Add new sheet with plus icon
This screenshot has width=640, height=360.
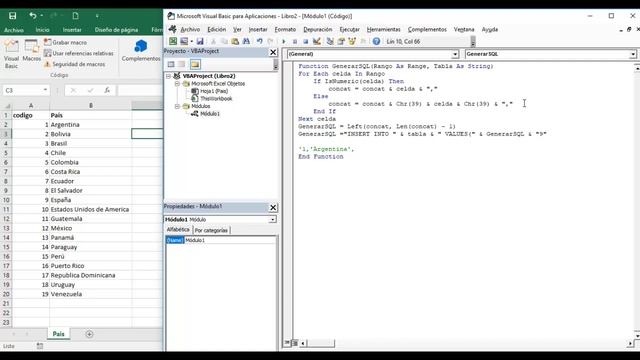pyautogui.click(x=89, y=334)
